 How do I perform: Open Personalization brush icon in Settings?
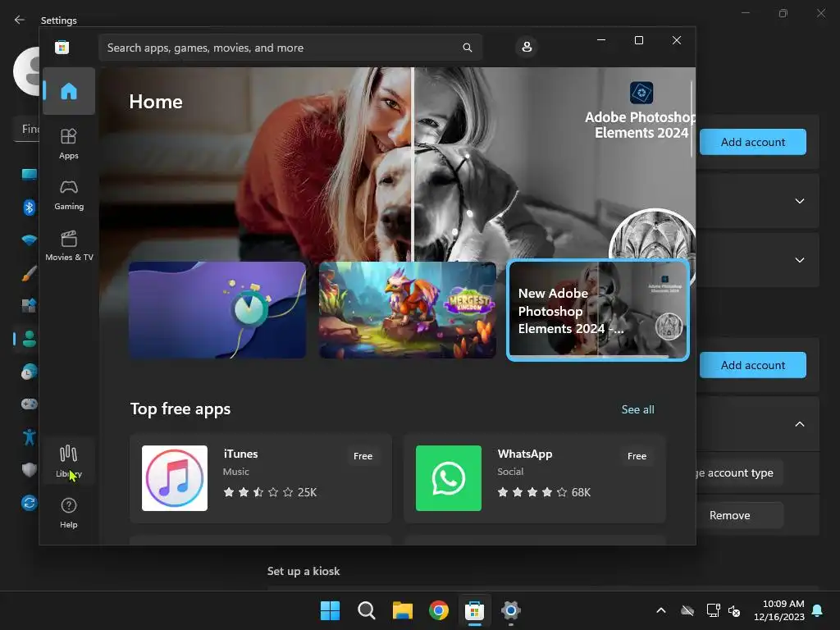[29, 273]
